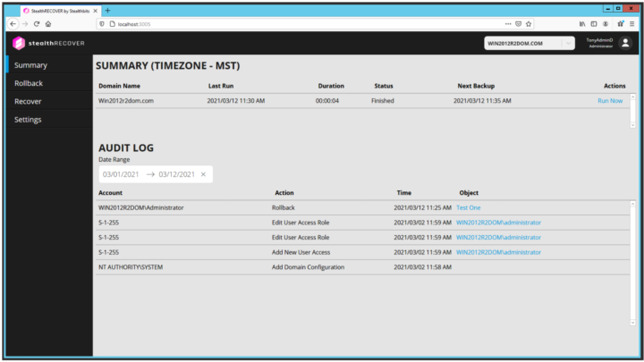Navigate to Rollback in sidebar

[x=29, y=83]
